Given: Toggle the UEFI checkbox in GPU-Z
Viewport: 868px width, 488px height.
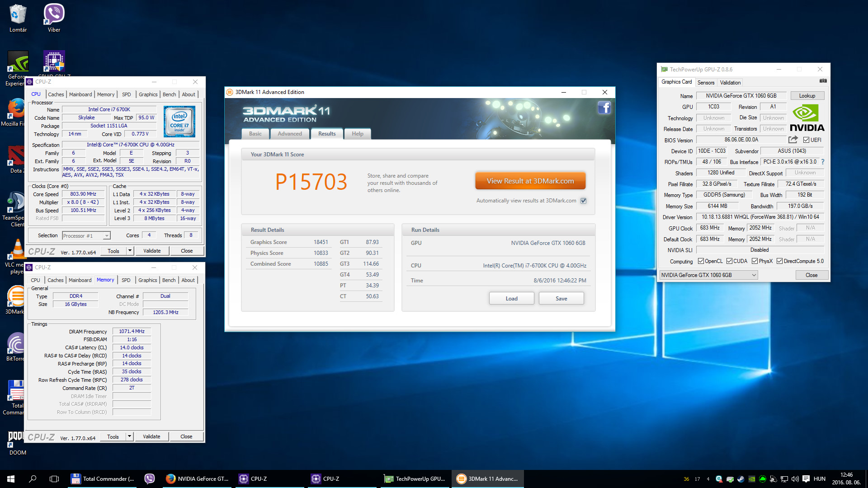Looking at the screenshot, I should click(x=806, y=140).
